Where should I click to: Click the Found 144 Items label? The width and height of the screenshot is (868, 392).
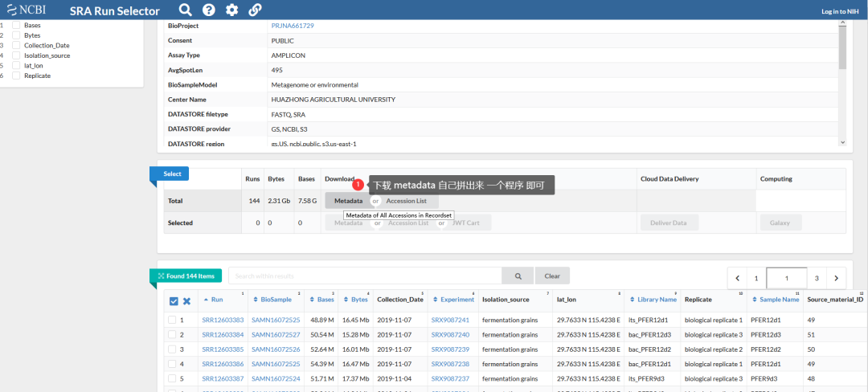pos(186,276)
